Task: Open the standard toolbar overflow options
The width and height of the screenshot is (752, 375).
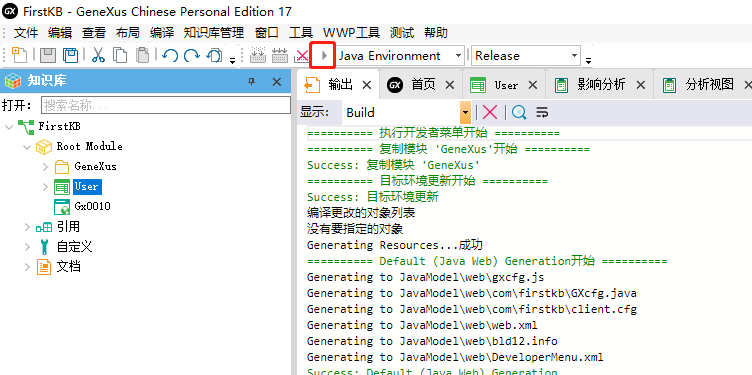Action: 232,60
